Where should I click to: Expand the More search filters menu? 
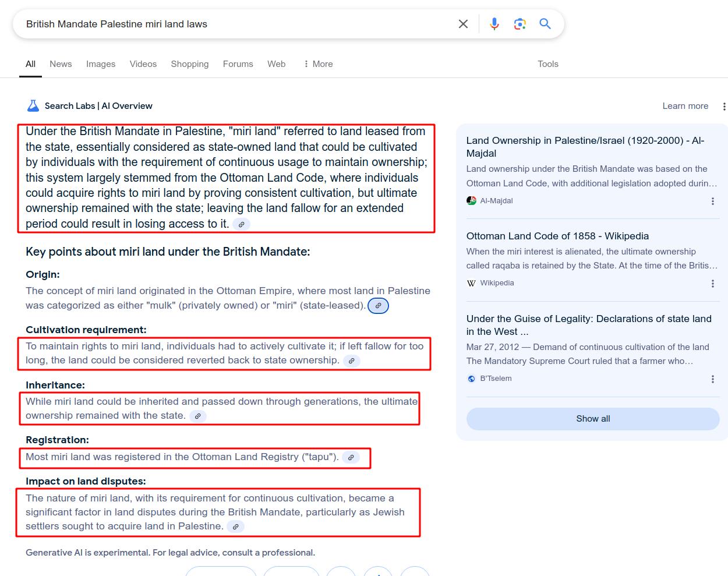pos(318,64)
